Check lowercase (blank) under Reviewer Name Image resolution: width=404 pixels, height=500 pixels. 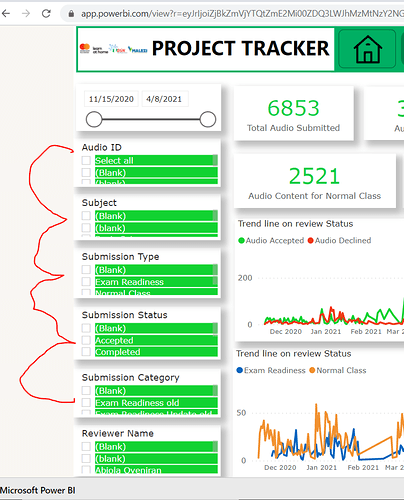(x=86, y=458)
